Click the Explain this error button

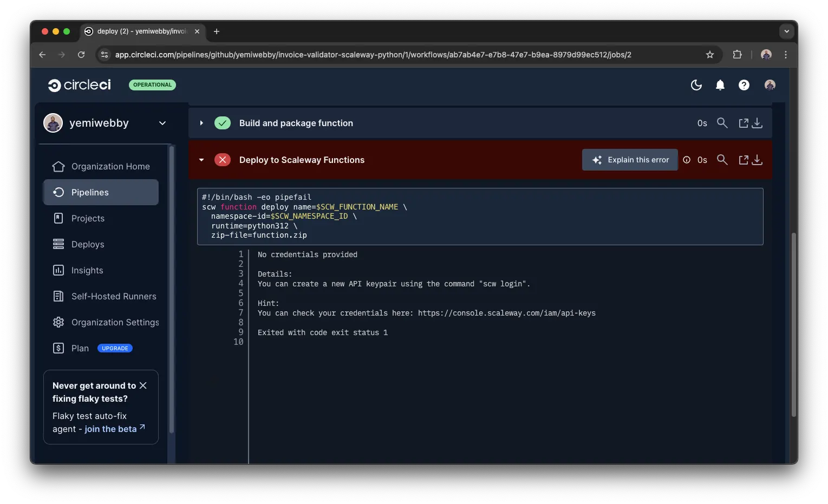click(x=630, y=160)
